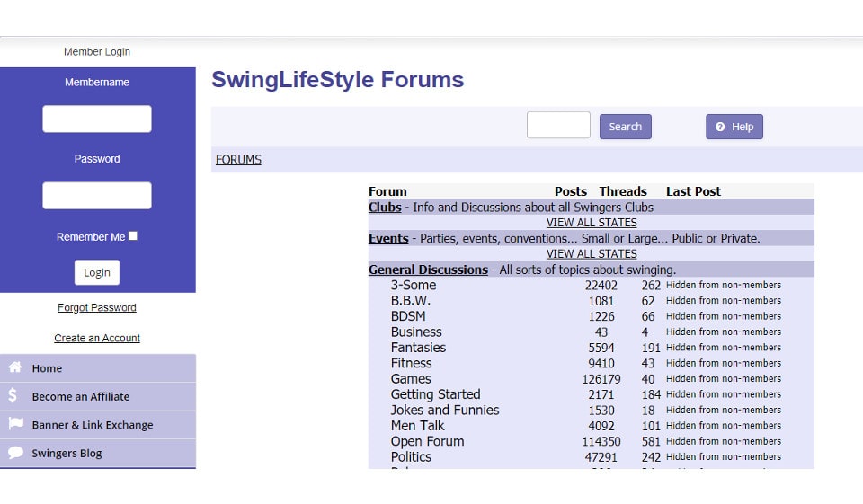
Task: Click the flag icon for Banner exchange
Action: 15,424
